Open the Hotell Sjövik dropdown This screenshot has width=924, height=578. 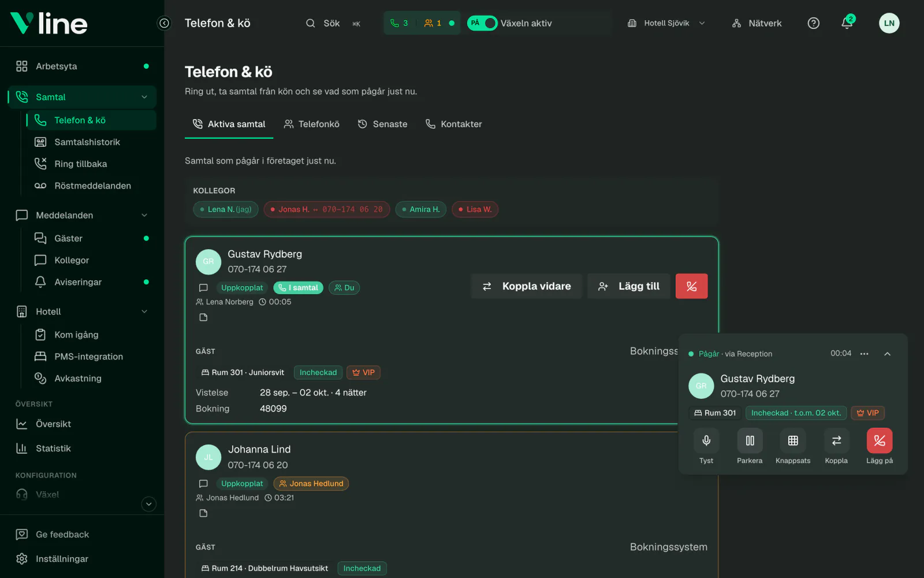666,23
